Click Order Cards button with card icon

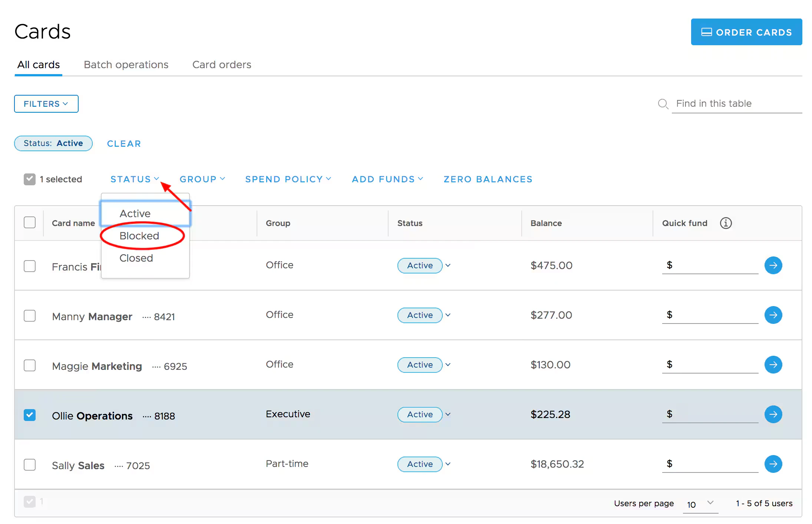tap(746, 32)
